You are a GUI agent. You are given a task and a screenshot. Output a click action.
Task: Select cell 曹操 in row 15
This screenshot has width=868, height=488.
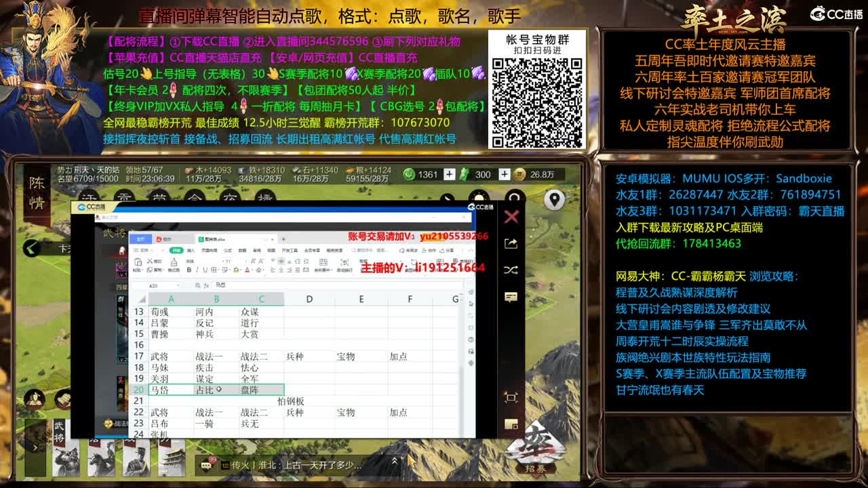[x=171, y=334]
